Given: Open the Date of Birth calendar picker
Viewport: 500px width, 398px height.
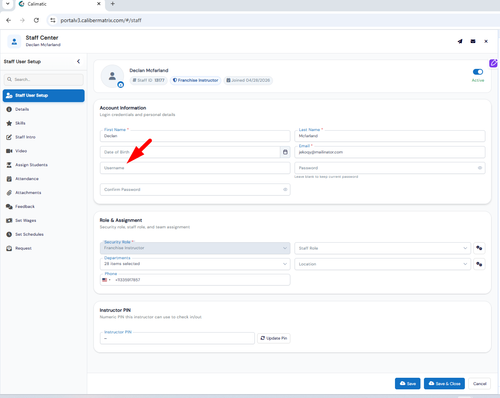Looking at the screenshot, I should coord(285,152).
